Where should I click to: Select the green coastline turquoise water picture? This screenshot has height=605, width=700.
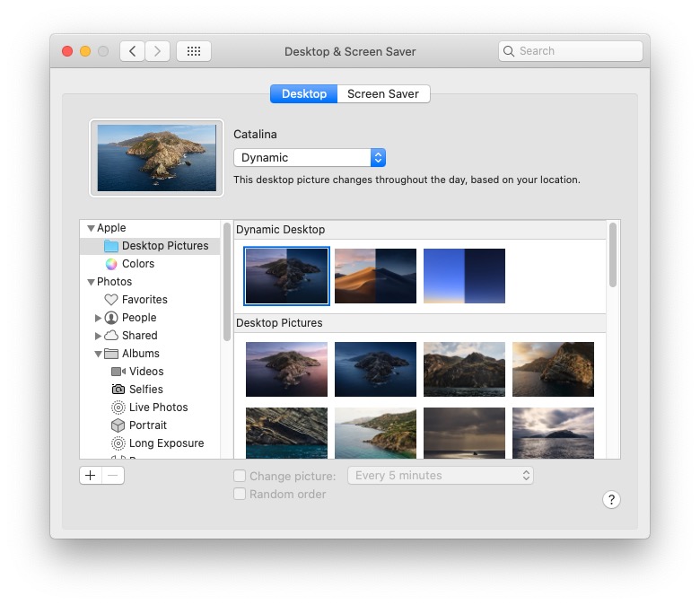375,433
